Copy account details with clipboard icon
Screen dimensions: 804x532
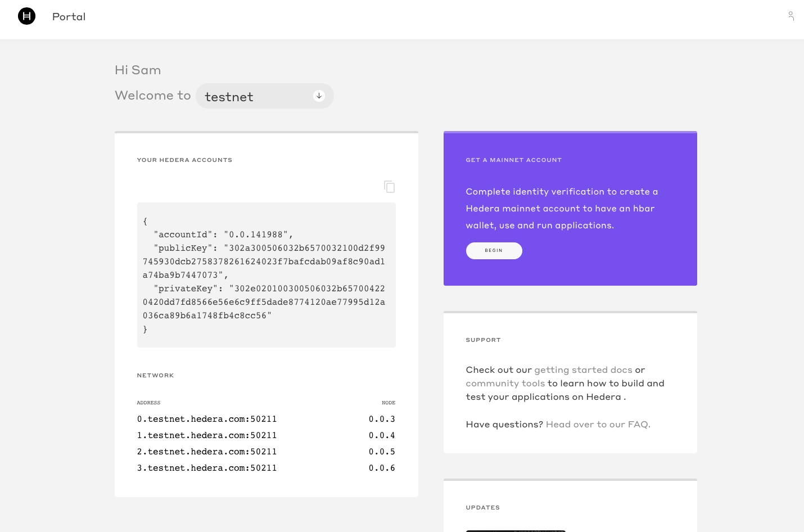coord(389,187)
